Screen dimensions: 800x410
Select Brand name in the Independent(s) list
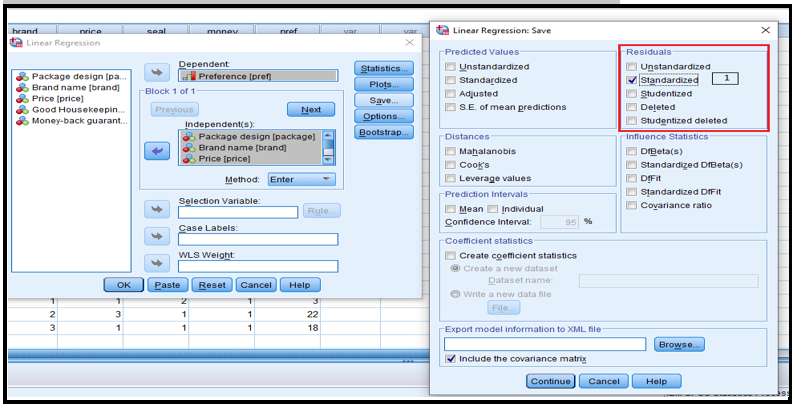[x=251, y=147]
